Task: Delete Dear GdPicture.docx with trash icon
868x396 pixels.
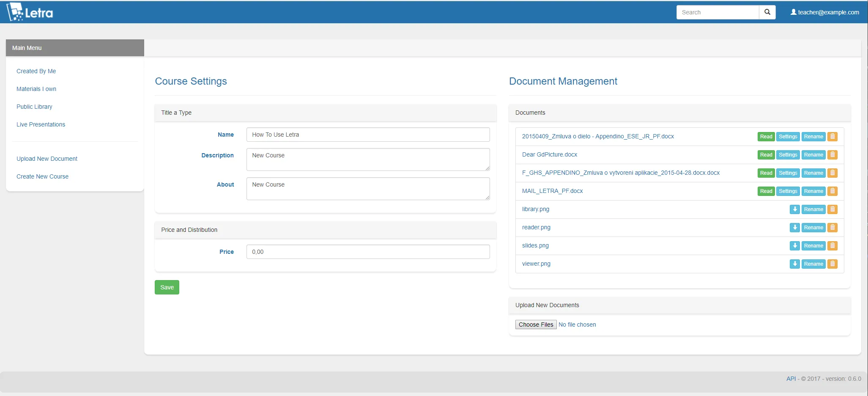Action: pos(832,155)
